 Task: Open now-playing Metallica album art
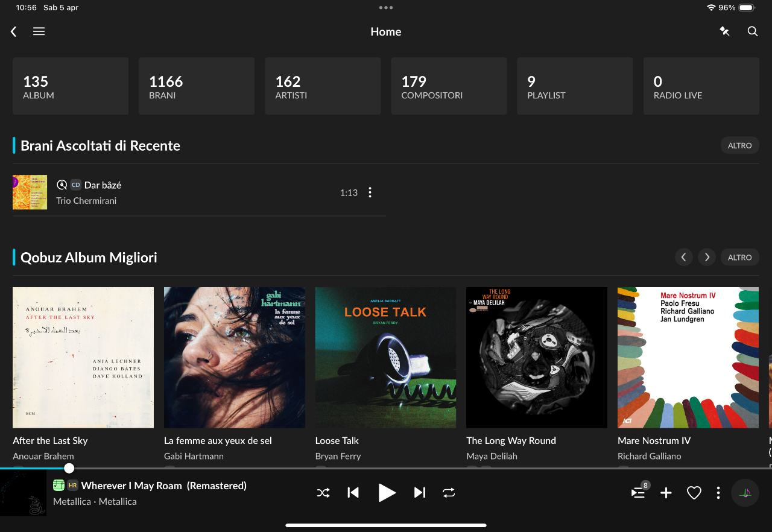23,493
